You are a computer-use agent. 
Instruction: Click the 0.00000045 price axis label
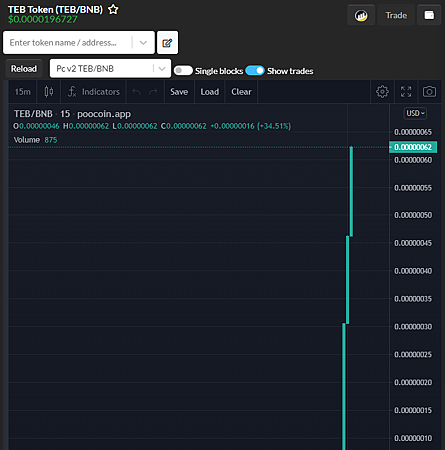pos(413,243)
